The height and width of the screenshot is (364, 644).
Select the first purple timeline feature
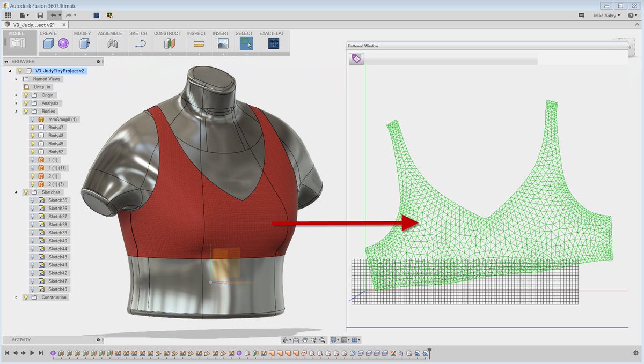(53, 353)
